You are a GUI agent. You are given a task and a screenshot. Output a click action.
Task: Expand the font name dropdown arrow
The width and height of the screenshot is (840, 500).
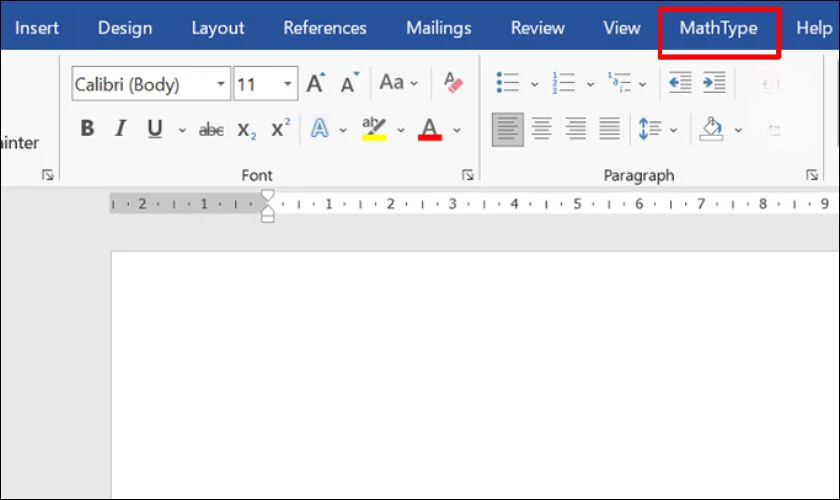[221, 84]
